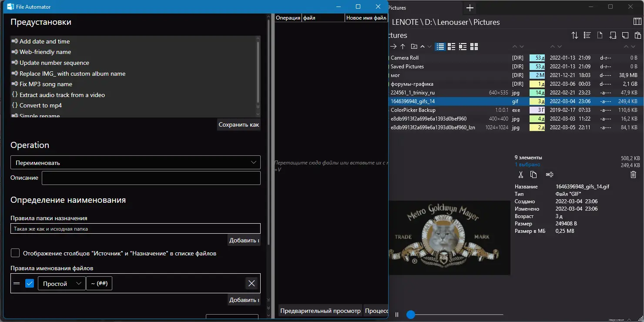Select the '224561_1_trinixy_ru' jpg file
644x322 pixels.
515,93
